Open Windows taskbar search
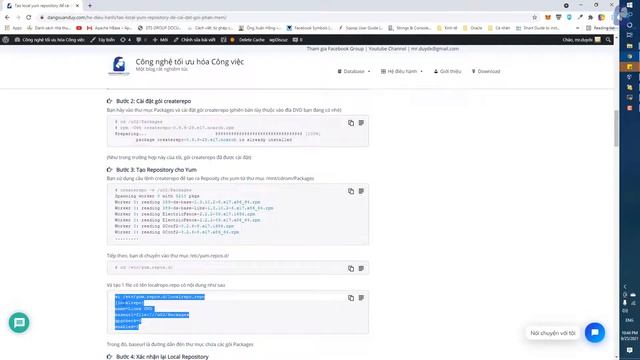Screen dimensions: 640x360 [629, 15]
